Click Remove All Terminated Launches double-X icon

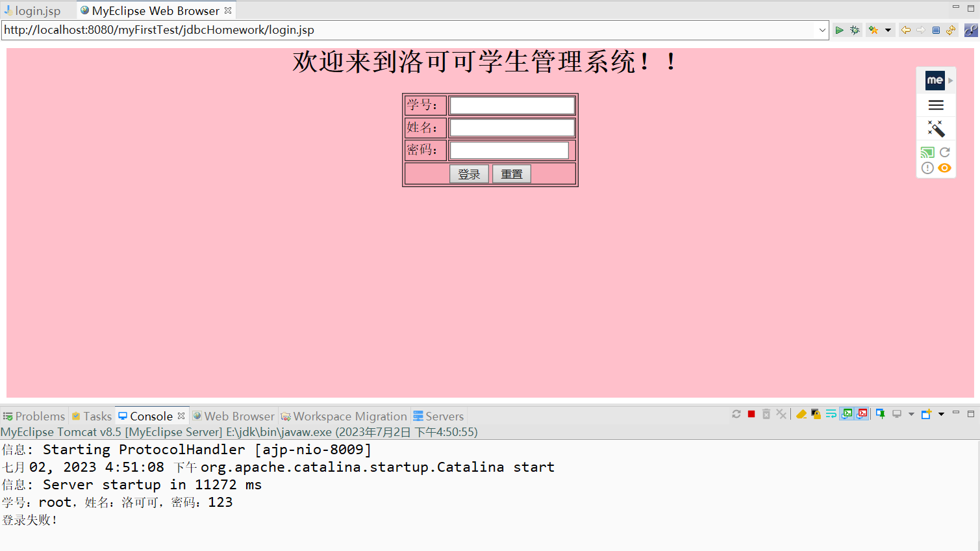781,414
